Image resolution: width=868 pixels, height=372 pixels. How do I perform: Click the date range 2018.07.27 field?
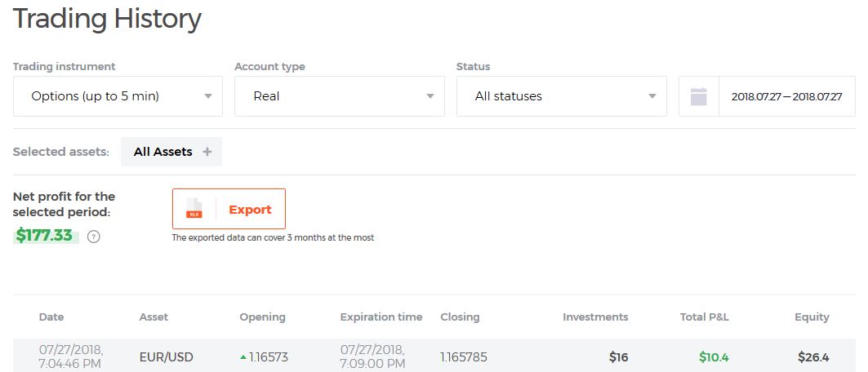point(786,96)
